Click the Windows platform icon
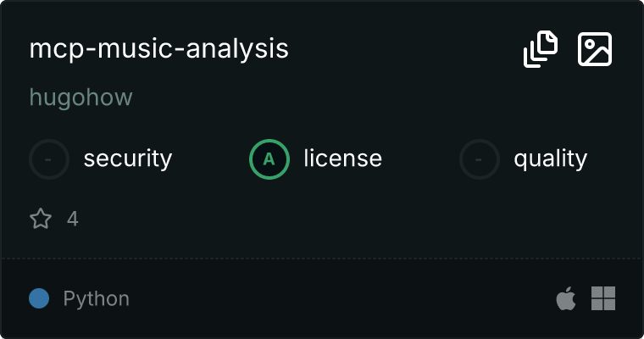Viewport: 644px width, 339px height. point(603,298)
